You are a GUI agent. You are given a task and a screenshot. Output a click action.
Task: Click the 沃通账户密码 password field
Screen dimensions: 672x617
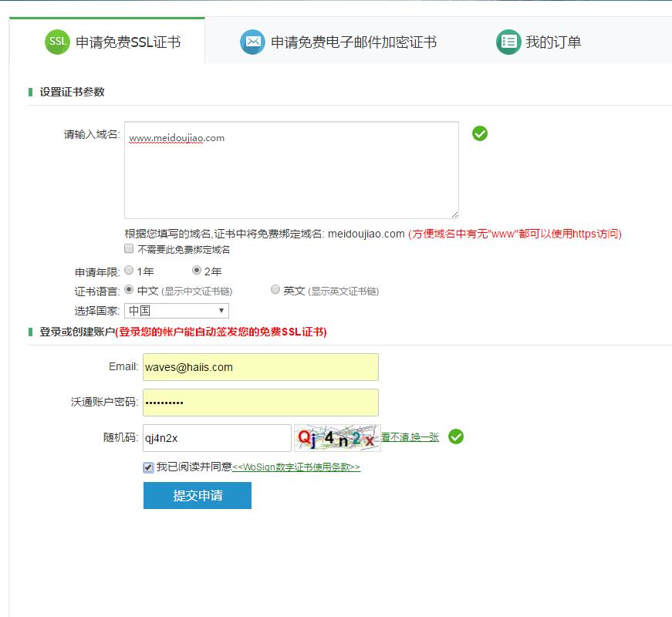point(258,402)
